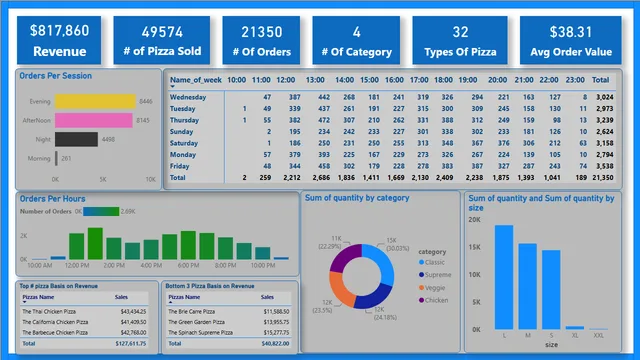Viewport: 640px width, 360px height.
Task: Click the 23:00 column header
Action: [x=575, y=80]
